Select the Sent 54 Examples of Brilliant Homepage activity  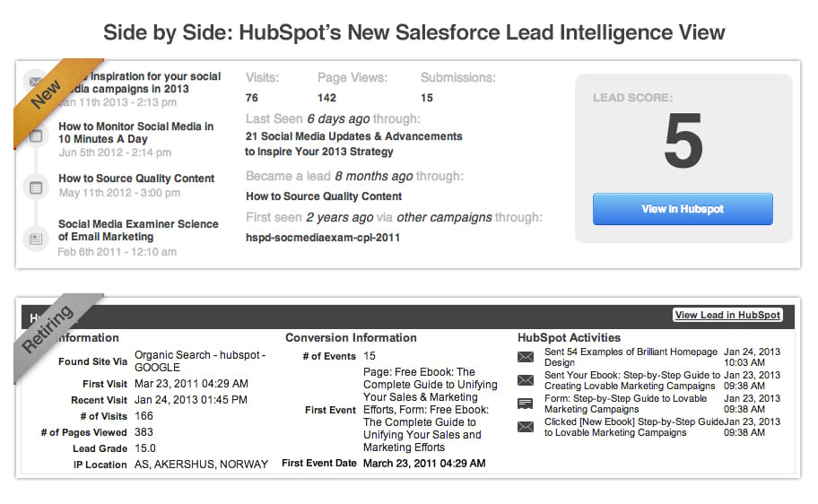[631, 357]
